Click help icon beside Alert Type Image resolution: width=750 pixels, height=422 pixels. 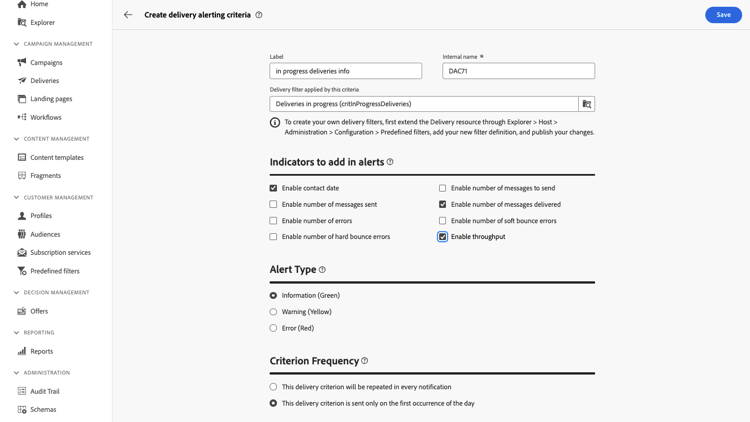pos(322,270)
